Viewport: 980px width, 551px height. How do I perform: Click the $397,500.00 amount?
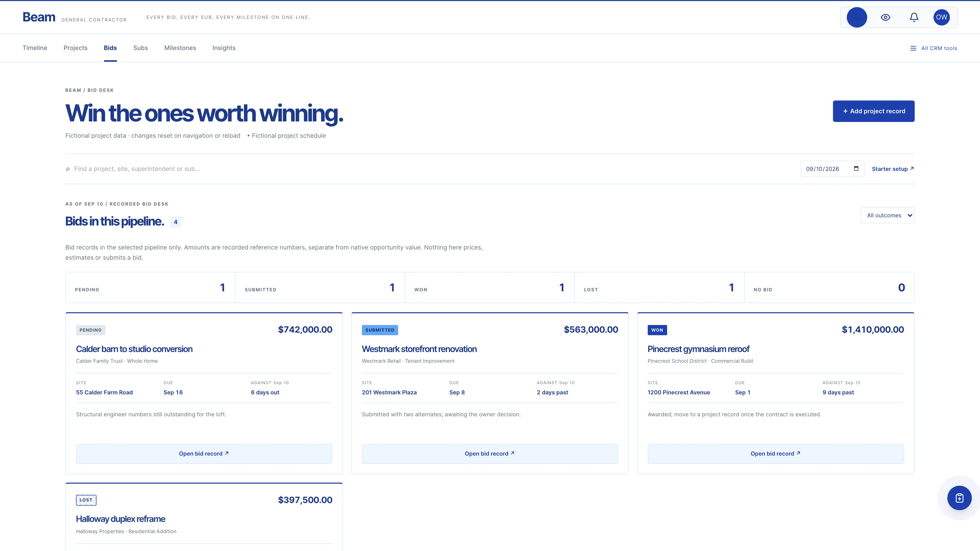pos(305,500)
